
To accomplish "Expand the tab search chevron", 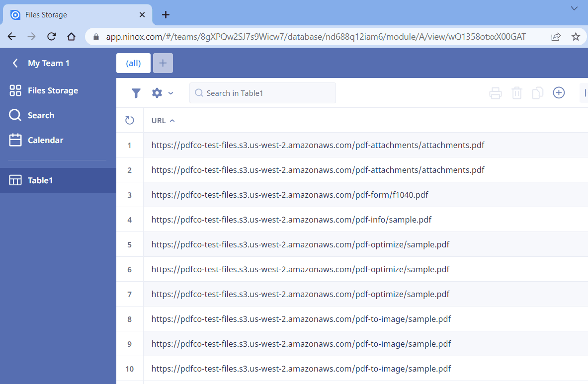I will 574,8.
